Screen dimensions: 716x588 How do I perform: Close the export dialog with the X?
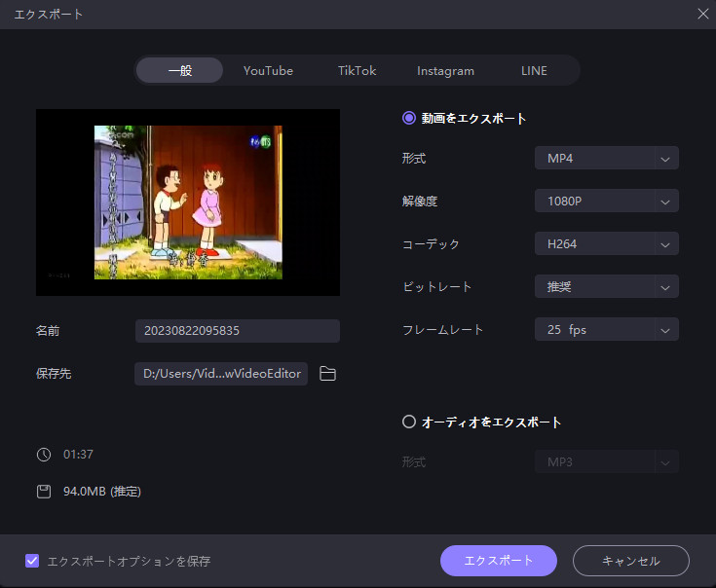pyautogui.click(x=702, y=14)
